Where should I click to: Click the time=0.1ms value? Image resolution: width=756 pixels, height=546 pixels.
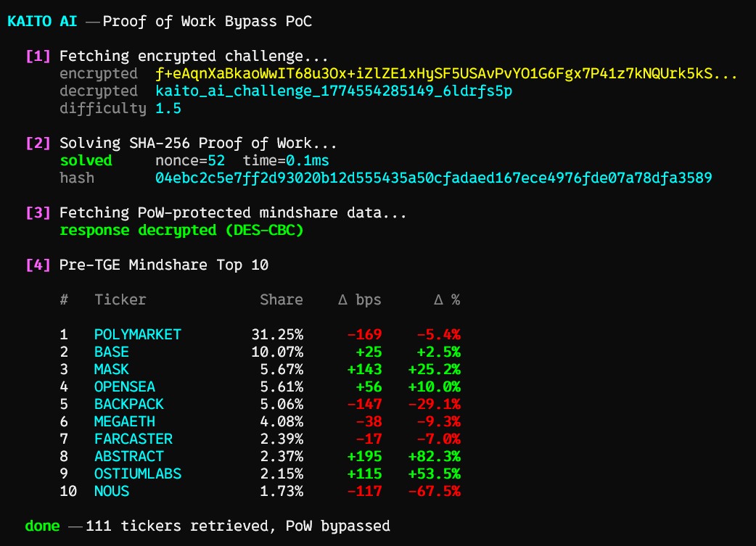click(x=286, y=160)
